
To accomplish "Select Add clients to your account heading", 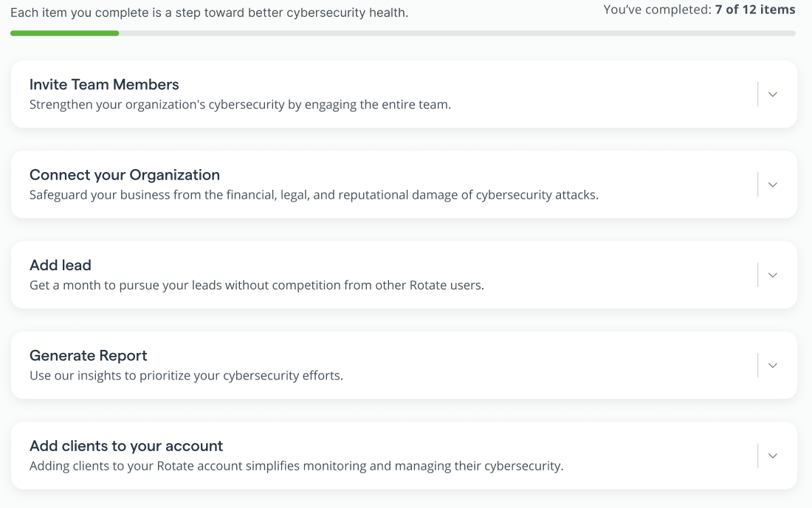I will click(126, 446).
